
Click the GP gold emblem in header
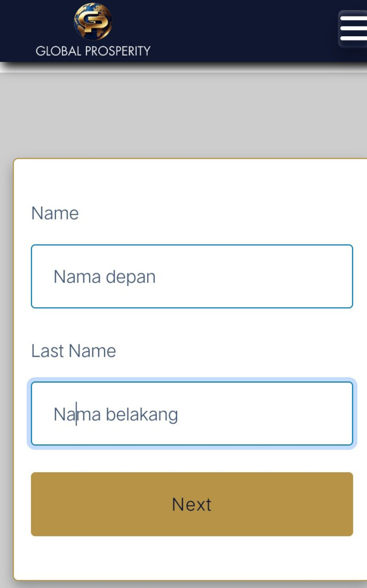[x=93, y=22]
